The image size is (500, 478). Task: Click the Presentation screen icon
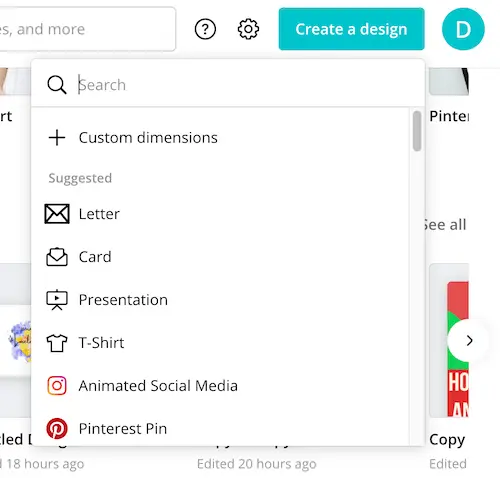point(57,300)
